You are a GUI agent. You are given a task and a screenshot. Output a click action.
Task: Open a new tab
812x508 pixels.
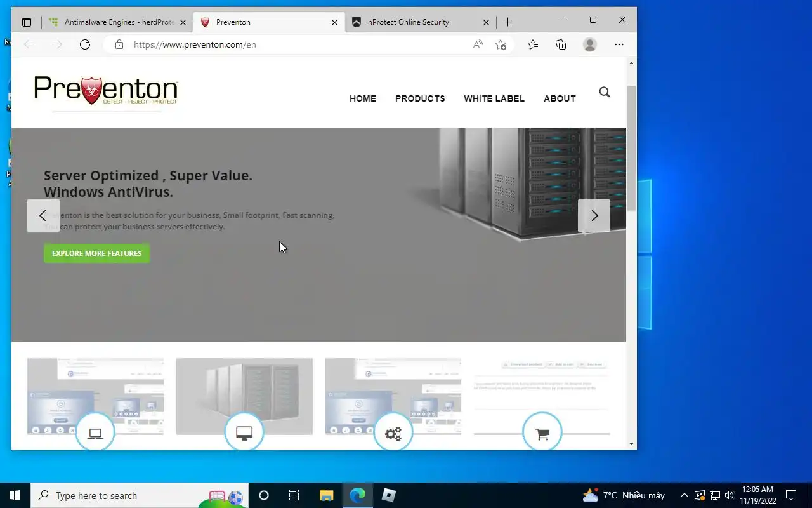[x=507, y=22]
